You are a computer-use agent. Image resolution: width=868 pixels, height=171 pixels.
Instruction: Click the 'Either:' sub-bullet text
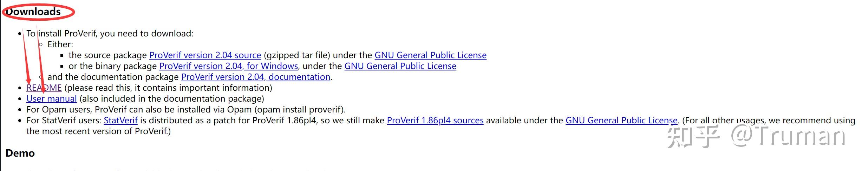click(60, 44)
